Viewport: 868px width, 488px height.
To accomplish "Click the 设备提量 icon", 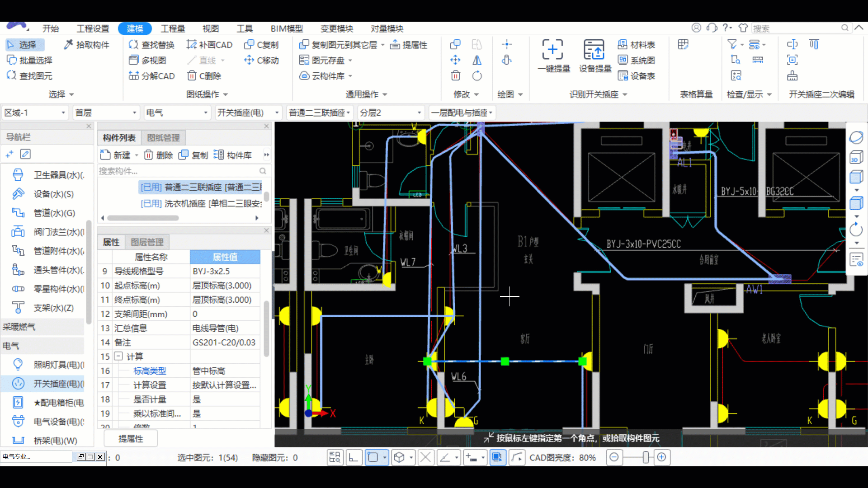I will [594, 50].
